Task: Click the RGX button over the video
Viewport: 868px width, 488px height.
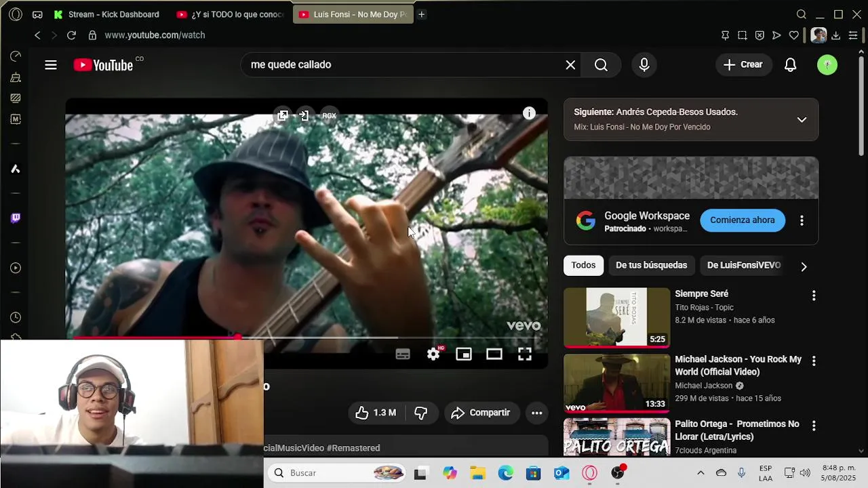Action: [329, 116]
